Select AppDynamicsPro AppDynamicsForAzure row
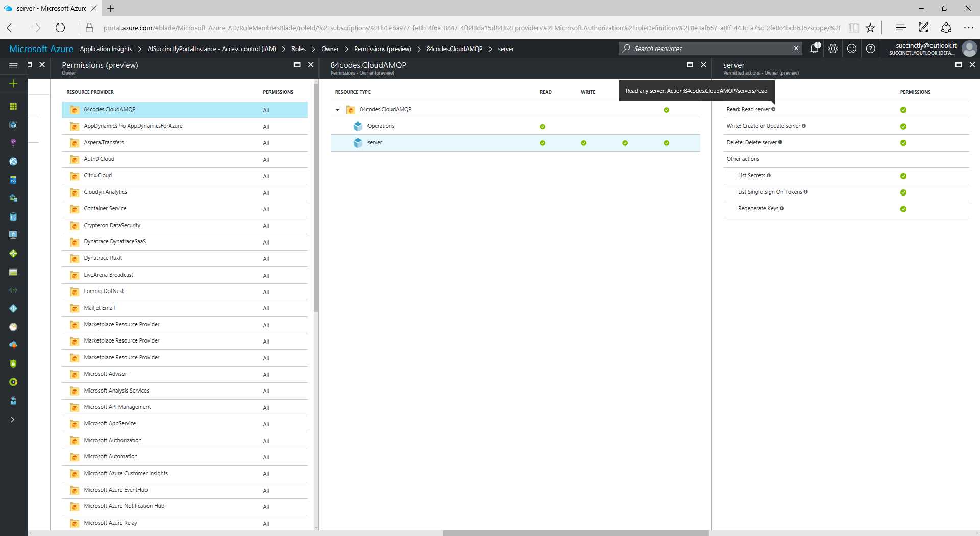Image resolution: width=980 pixels, height=536 pixels. 185,126
